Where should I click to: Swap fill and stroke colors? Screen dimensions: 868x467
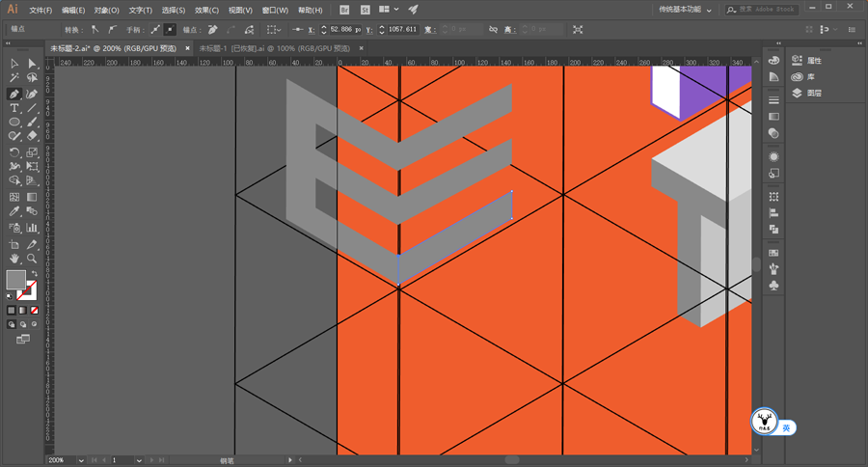35,274
